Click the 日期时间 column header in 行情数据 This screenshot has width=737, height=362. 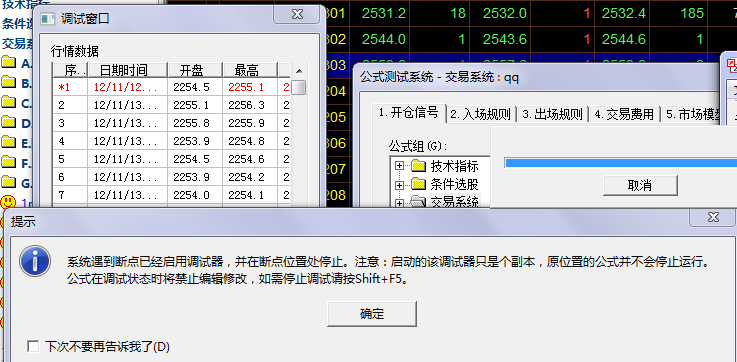pyautogui.click(x=127, y=70)
